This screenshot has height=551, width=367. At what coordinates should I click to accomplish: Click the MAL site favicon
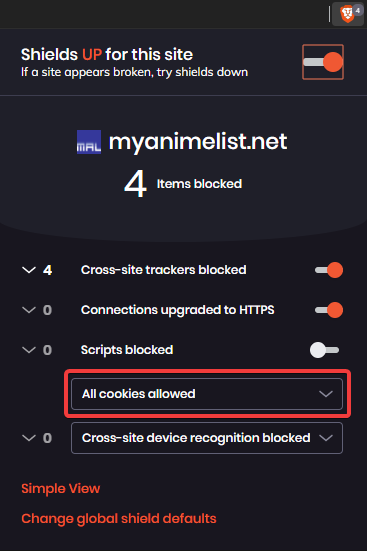[x=89, y=142]
